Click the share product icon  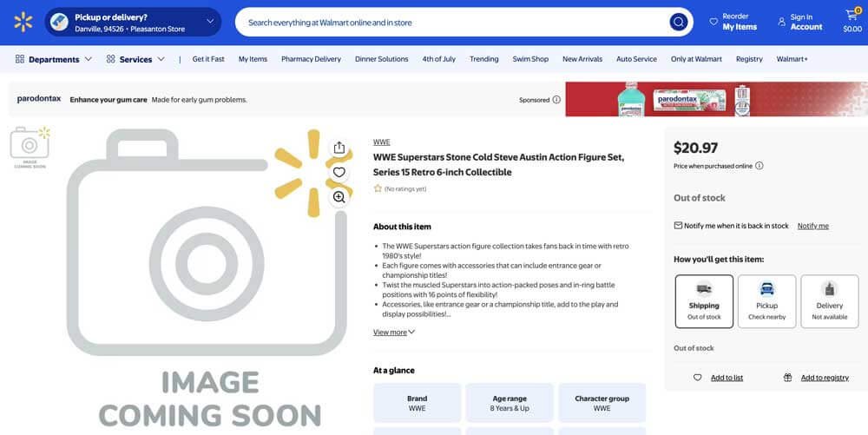339,148
